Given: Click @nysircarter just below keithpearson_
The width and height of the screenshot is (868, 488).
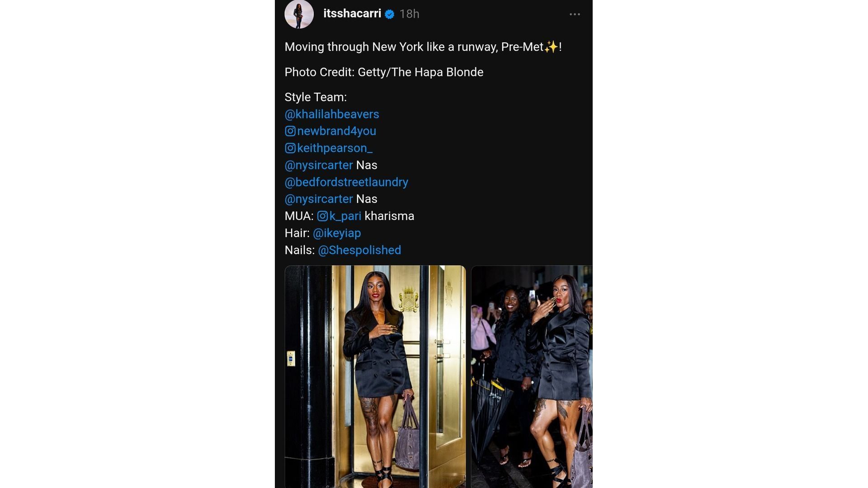Looking at the screenshot, I should tap(319, 165).
